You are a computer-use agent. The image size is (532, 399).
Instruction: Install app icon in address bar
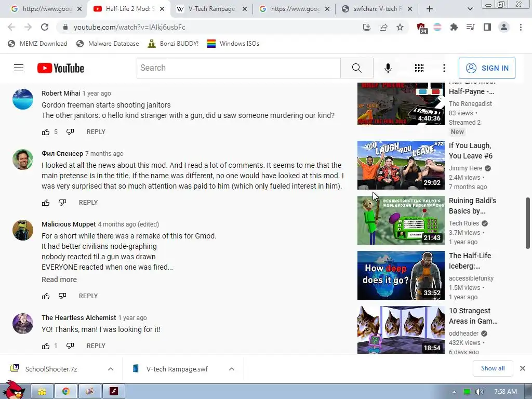tap(366, 27)
